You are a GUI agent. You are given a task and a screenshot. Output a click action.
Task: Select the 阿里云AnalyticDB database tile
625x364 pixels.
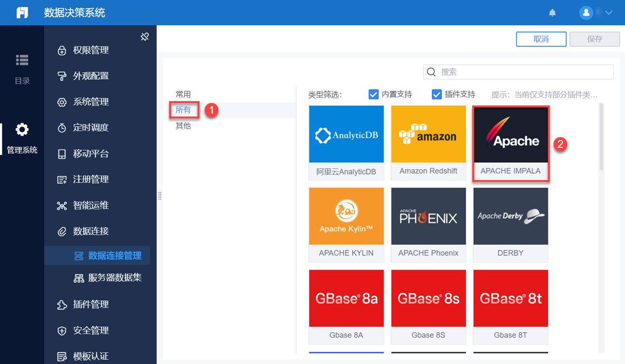346,143
